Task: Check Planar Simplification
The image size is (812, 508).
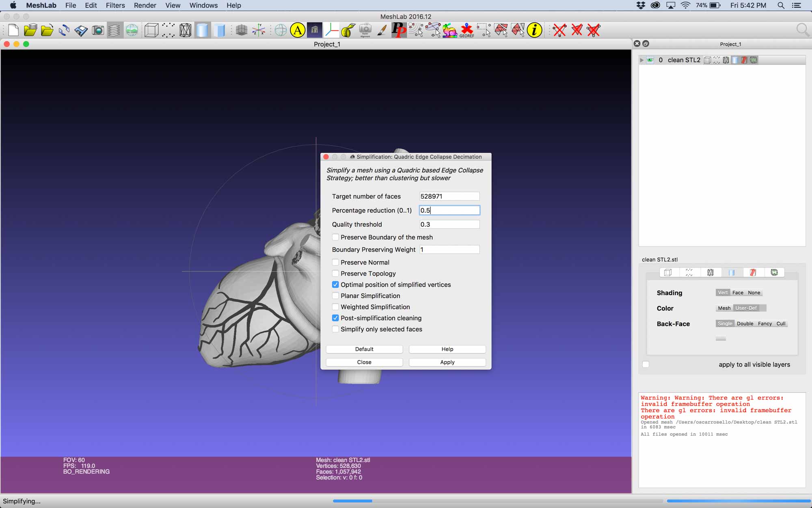Action: pos(335,296)
